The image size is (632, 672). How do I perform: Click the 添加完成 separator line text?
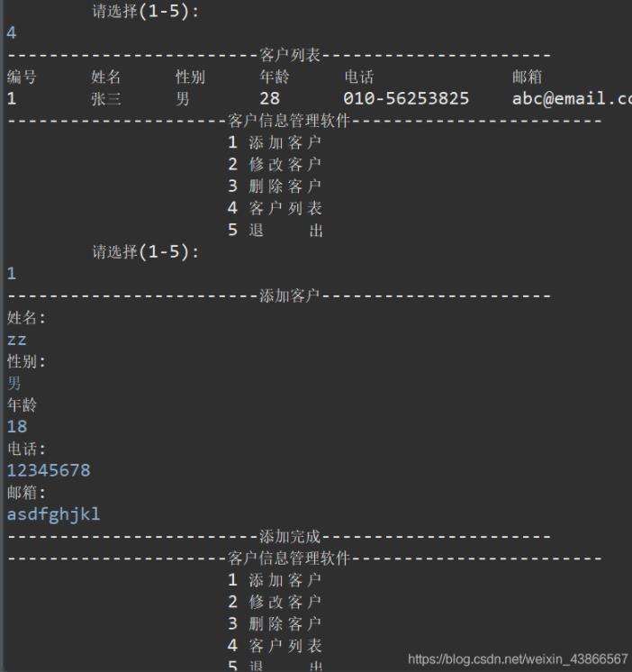(290, 537)
